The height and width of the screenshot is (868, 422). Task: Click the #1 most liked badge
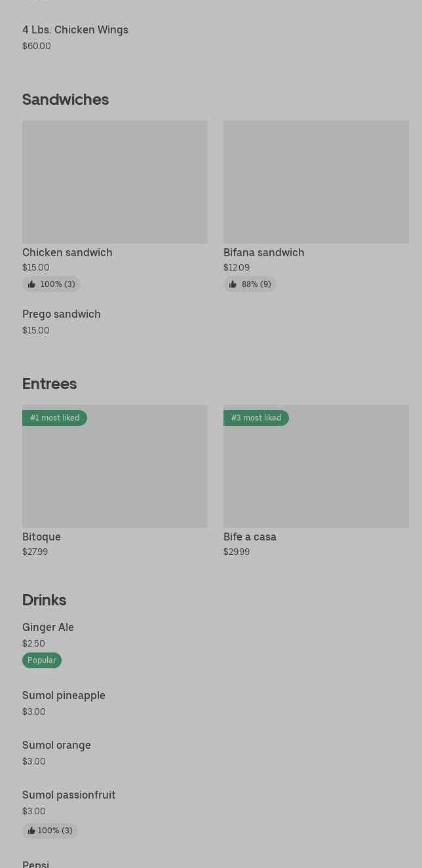54,418
